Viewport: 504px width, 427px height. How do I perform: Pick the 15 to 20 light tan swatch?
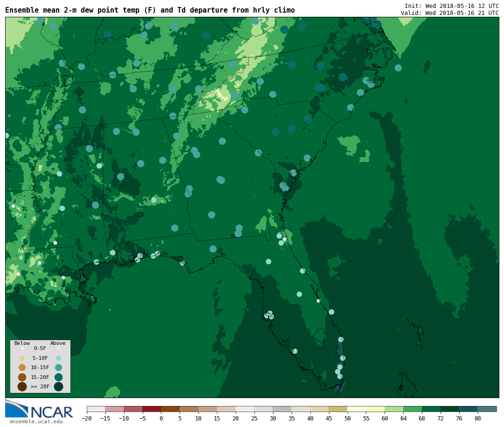click(x=226, y=409)
